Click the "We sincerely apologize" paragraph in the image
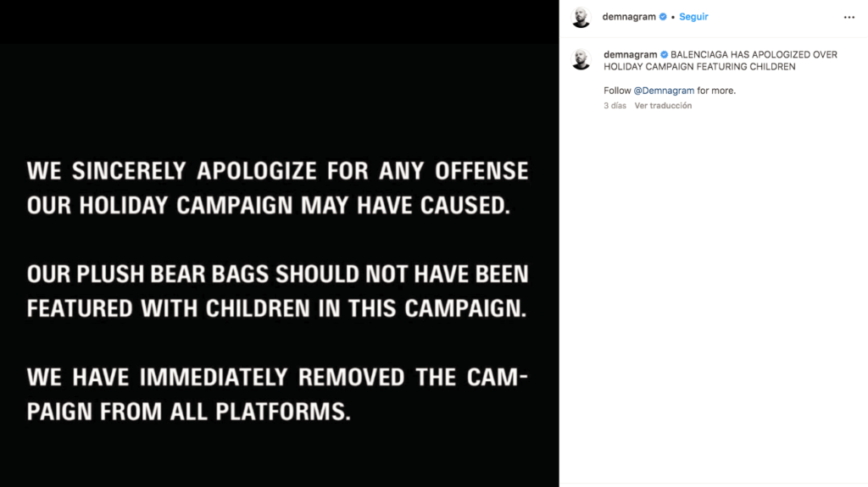The image size is (868, 487). click(277, 188)
